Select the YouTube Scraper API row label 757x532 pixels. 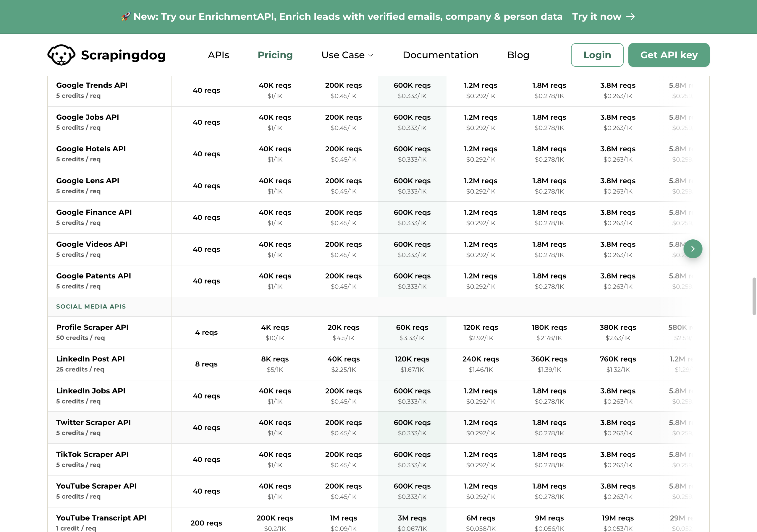[x=96, y=486]
